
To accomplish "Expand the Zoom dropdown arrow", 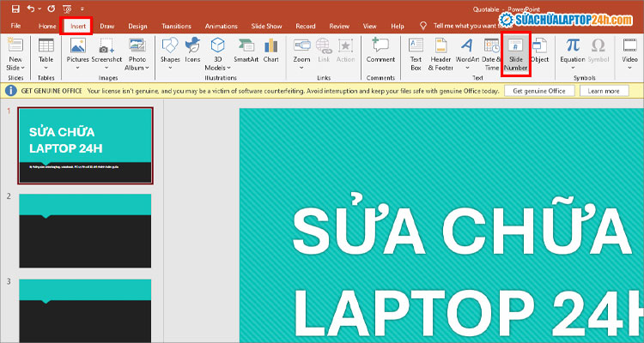I will point(301,68).
